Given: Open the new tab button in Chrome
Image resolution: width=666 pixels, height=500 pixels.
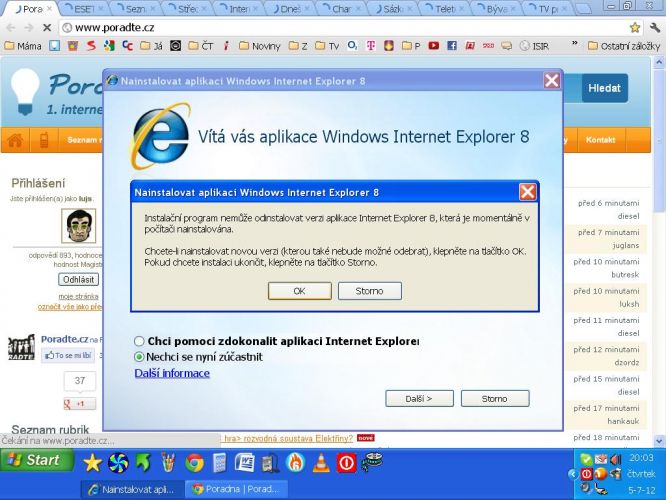Looking at the screenshot, I should click(x=584, y=9).
